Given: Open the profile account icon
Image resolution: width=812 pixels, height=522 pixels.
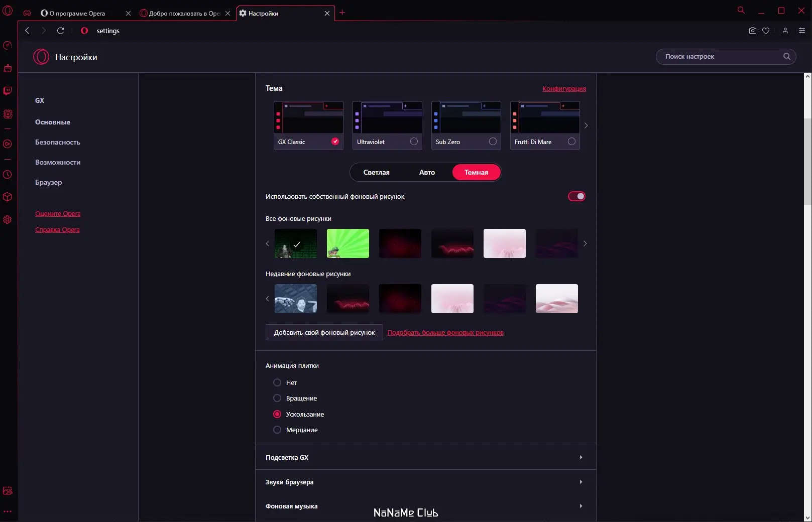Looking at the screenshot, I should 785,31.
